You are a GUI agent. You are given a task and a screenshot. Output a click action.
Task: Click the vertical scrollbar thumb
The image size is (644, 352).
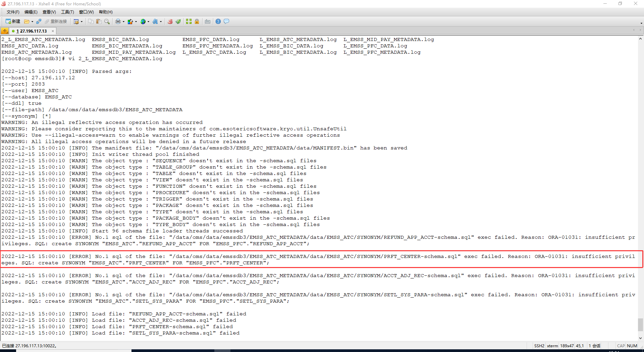641,325
